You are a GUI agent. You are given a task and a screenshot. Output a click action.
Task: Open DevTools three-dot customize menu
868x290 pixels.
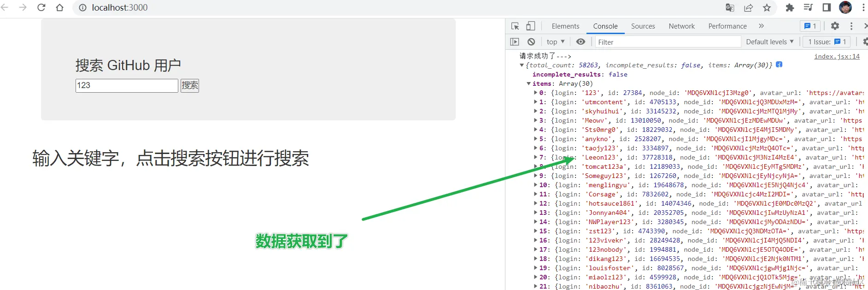(851, 26)
